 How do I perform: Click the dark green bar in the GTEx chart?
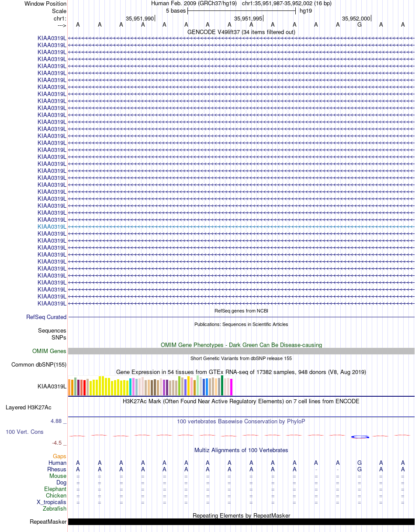point(222,386)
